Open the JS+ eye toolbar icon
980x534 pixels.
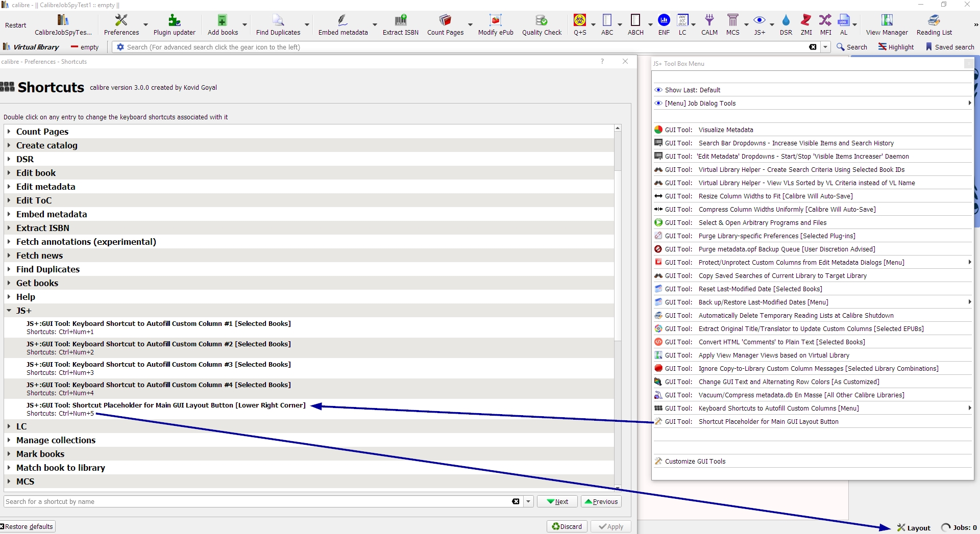pos(759,24)
